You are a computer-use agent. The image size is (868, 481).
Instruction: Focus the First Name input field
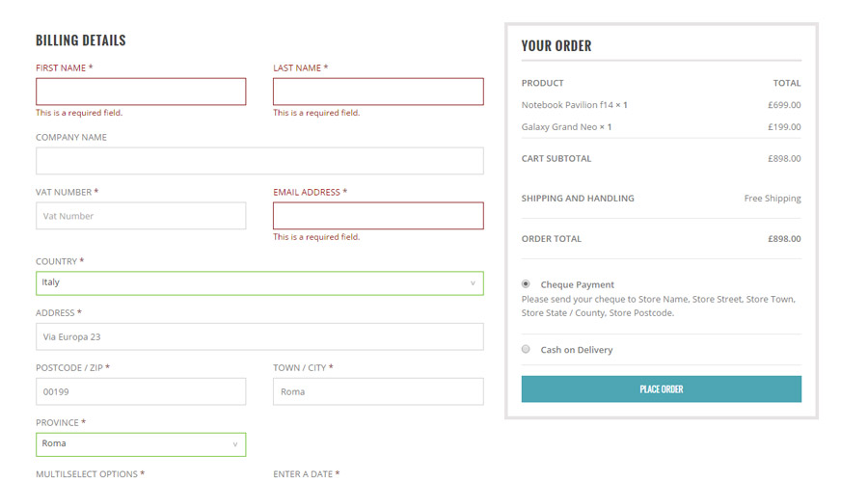141,92
